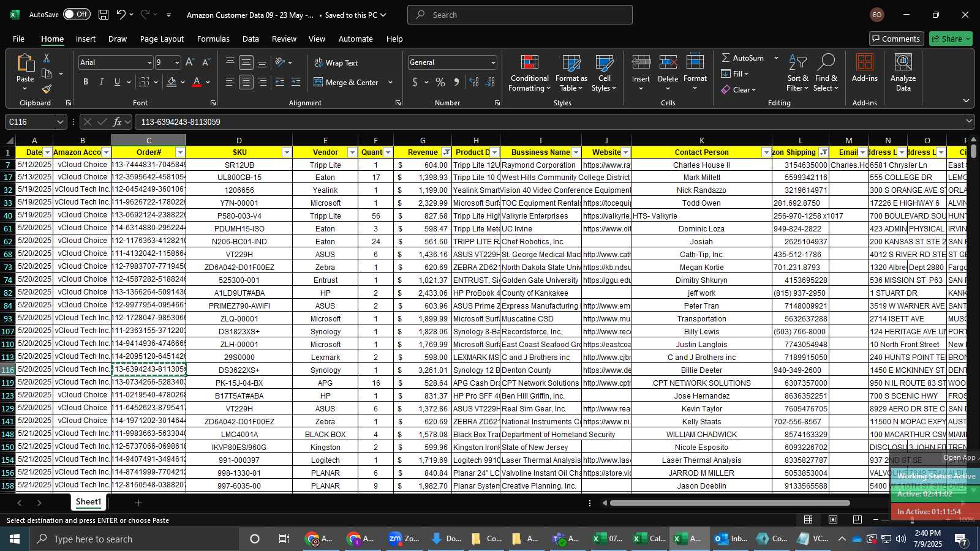Click Insert Function fx icon

coord(118,122)
